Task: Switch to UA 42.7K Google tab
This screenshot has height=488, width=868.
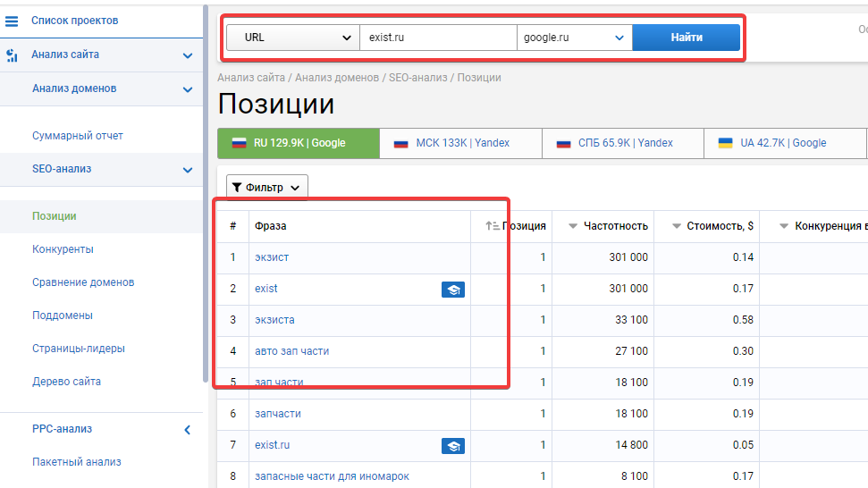Action: (784, 143)
